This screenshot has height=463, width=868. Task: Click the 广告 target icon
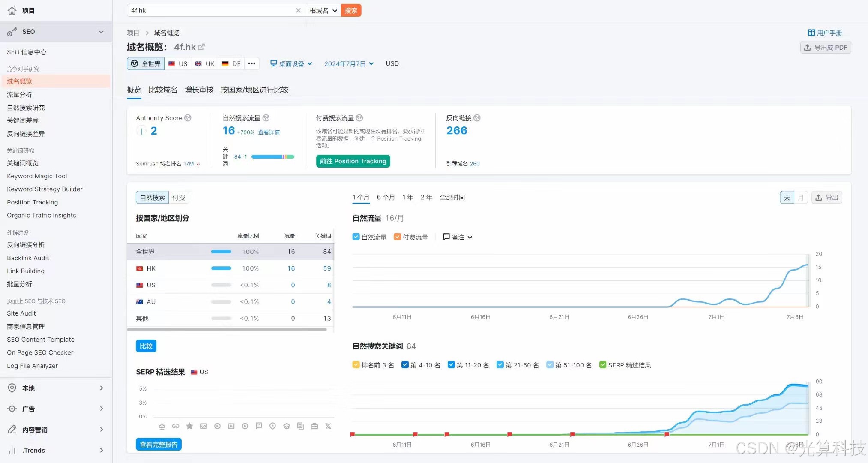pos(12,409)
